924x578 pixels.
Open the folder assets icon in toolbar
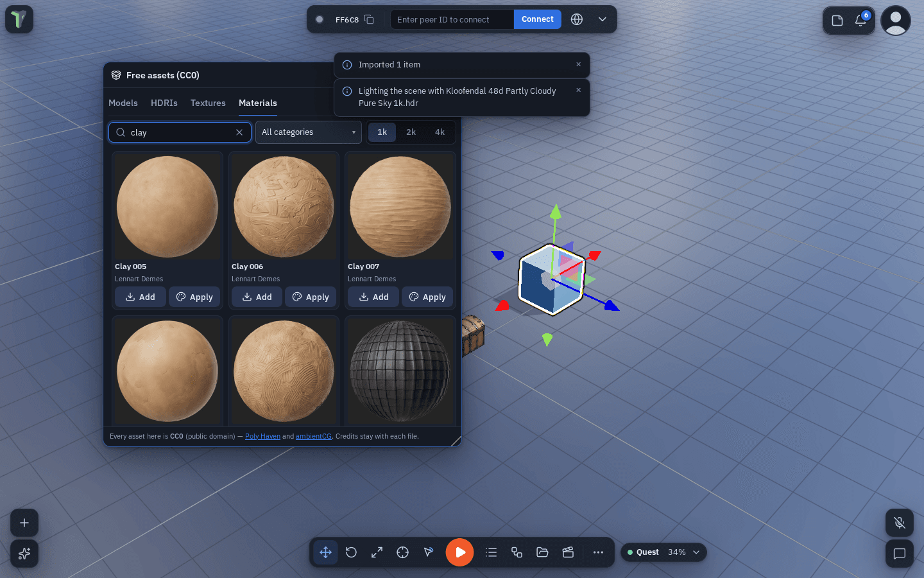(542, 552)
